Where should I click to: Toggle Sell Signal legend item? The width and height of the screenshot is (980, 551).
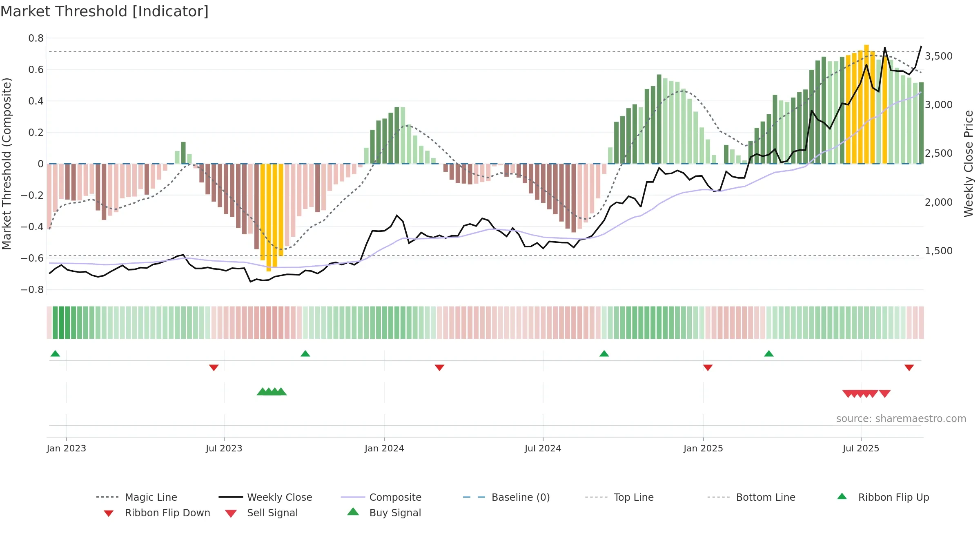point(261,513)
